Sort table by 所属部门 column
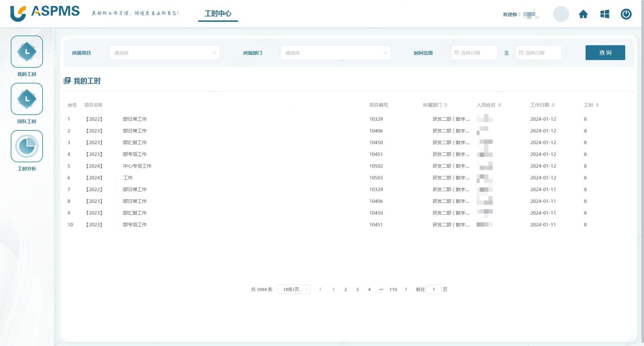 click(446, 105)
